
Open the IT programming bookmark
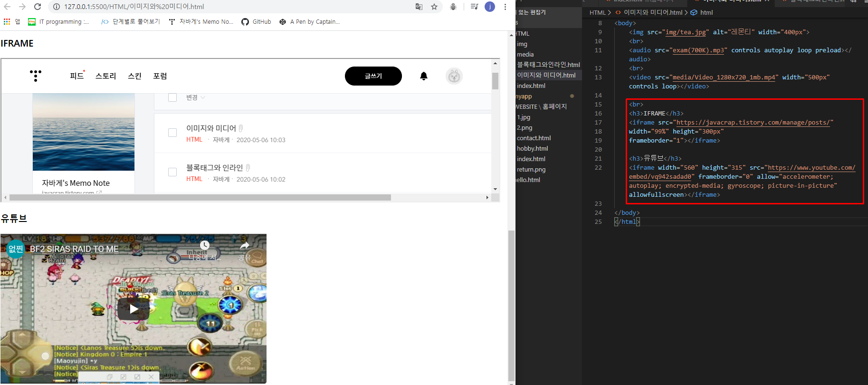pyautogui.click(x=58, y=21)
